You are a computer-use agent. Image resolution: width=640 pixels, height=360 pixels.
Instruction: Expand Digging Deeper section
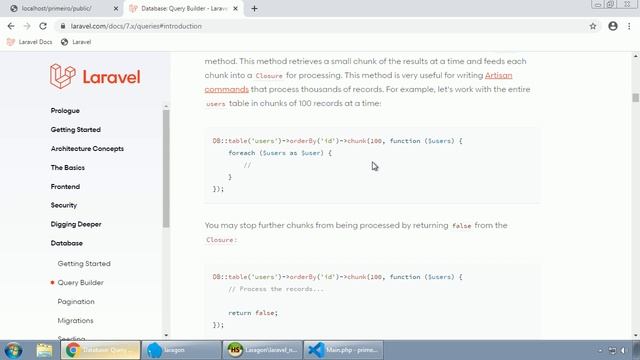point(76,224)
